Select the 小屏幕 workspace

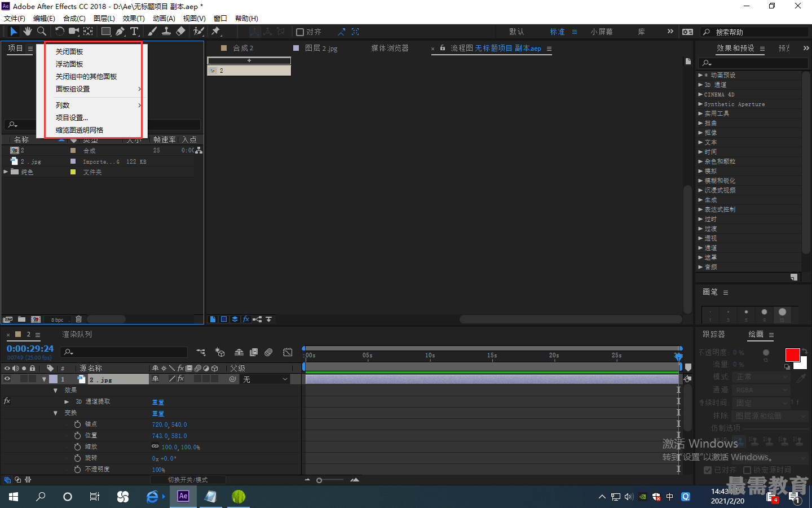pos(602,32)
